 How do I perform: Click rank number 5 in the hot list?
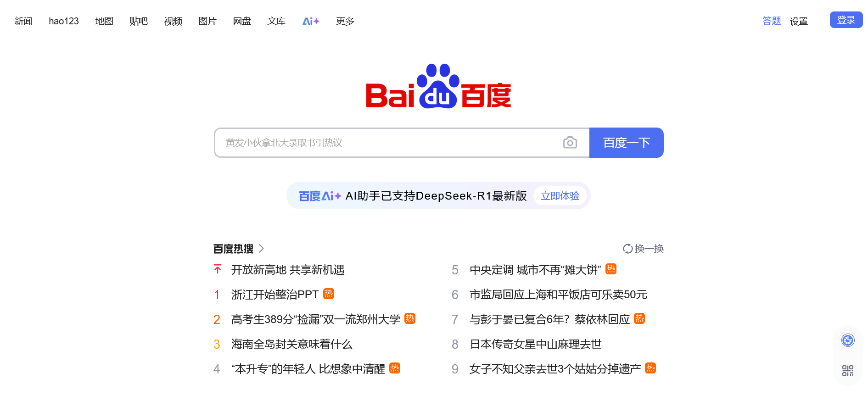[455, 270]
